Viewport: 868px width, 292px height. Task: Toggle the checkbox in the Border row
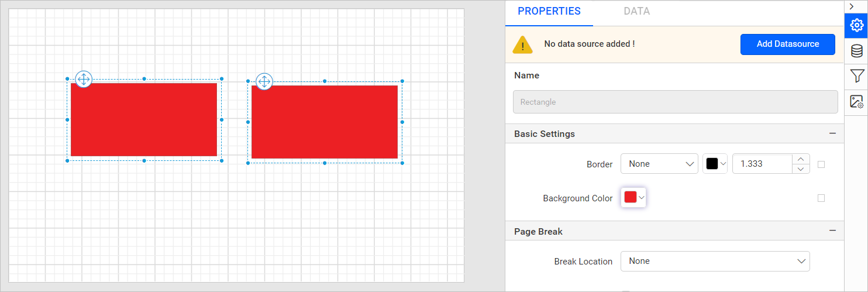click(x=821, y=164)
